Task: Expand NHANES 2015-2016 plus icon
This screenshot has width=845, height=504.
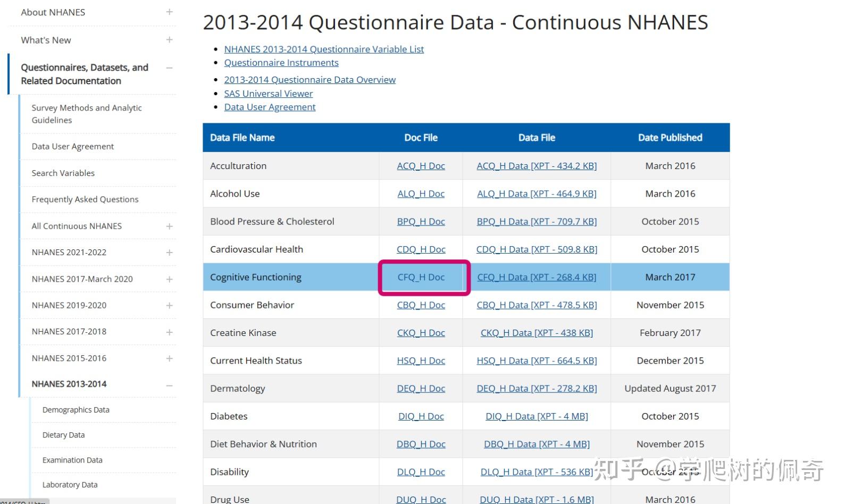Action: 169,358
